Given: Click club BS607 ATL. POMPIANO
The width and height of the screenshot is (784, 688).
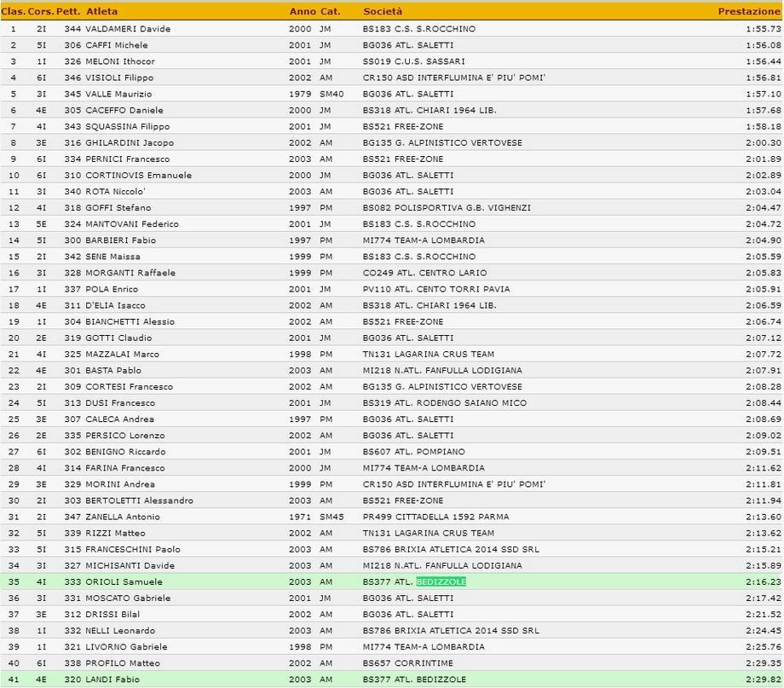Looking at the screenshot, I should [x=413, y=452].
